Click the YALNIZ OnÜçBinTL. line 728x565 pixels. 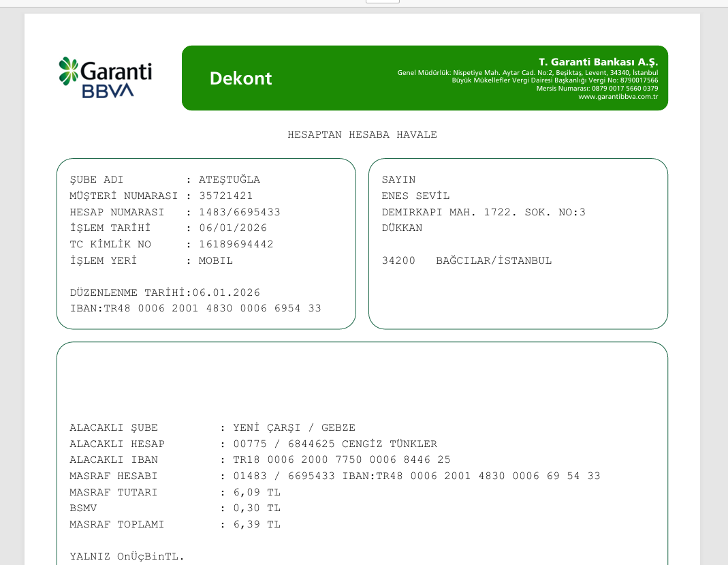pyautogui.click(x=127, y=557)
